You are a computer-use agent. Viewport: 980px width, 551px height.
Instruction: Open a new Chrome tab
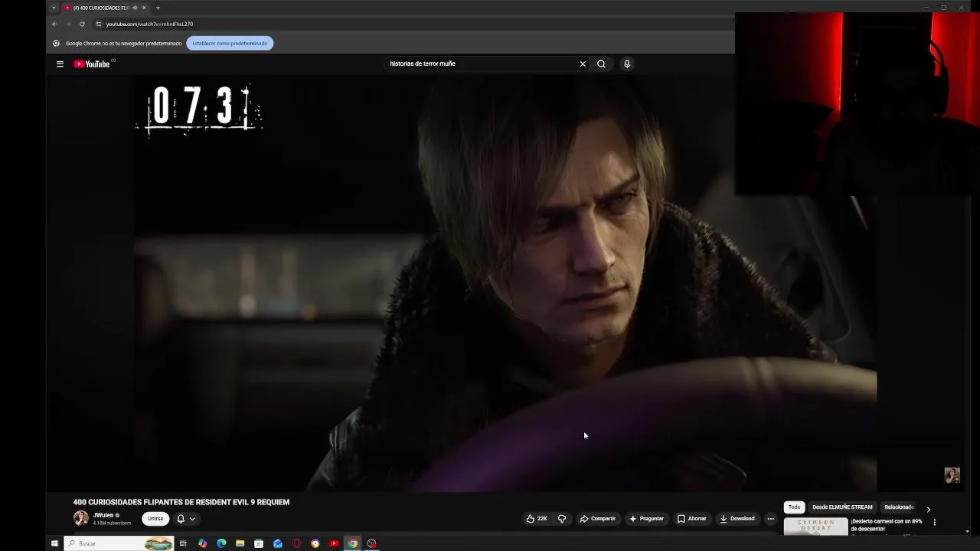tap(158, 8)
